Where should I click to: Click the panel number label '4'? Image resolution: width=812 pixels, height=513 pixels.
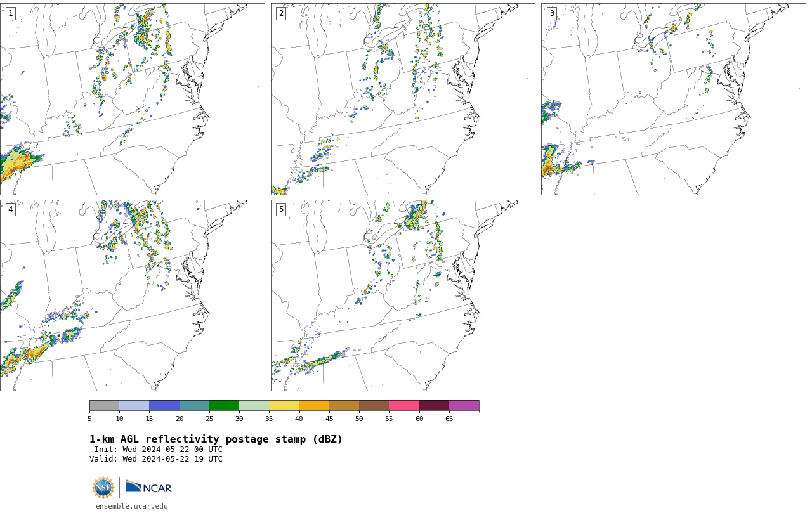(x=10, y=209)
